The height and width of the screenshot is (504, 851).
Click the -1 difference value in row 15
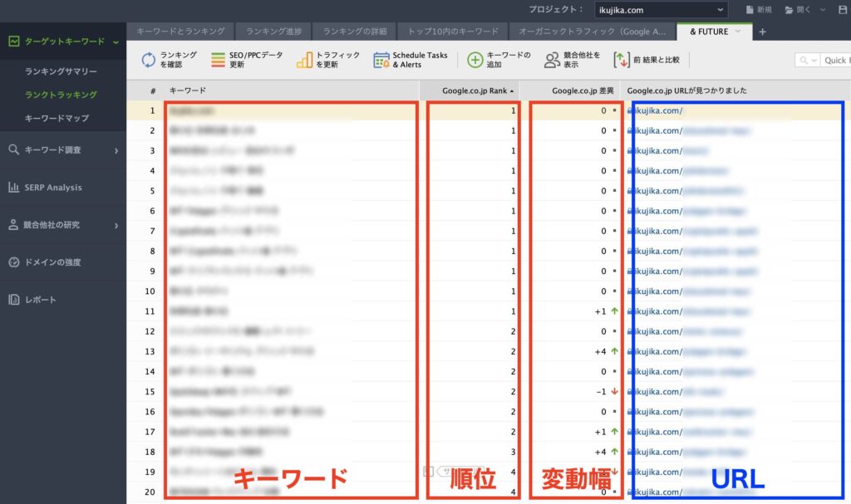coord(601,392)
